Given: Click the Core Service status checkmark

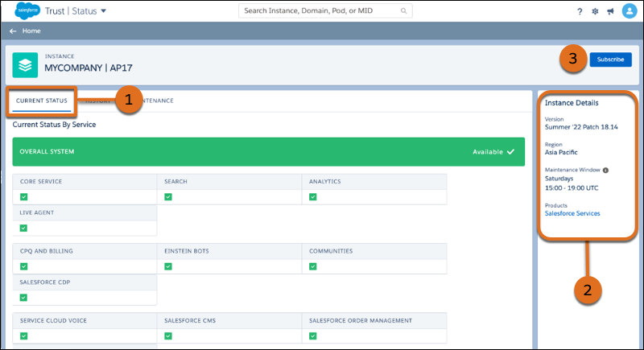Looking at the screenshot, I should [x=24, y=196].
